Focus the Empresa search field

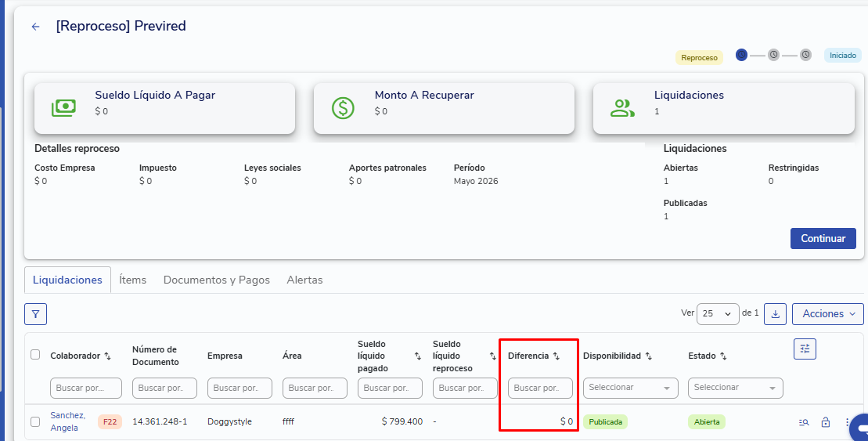point(240,388)
